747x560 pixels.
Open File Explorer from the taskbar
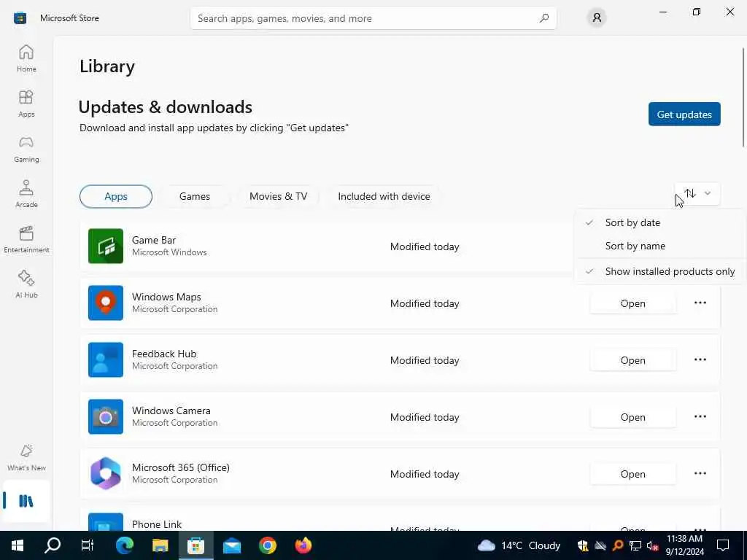[160, 545]
